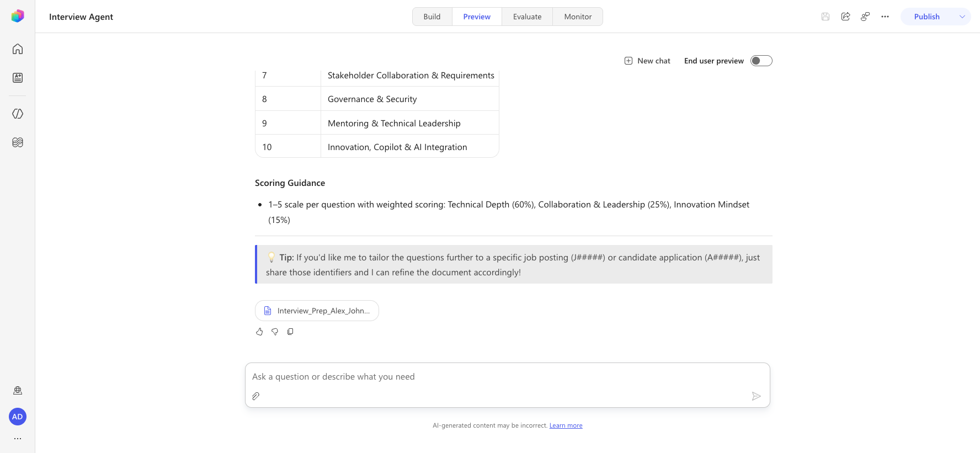This screenshot has height=453, width=980.
Task: Select Innovation, Copilot & AI Integration text
Action: pos(397,147)
